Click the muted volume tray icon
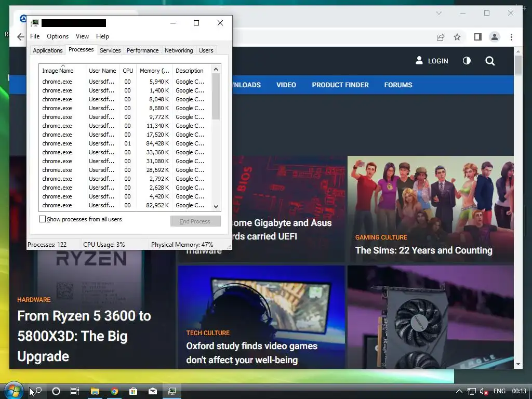This screenshot has height=399, width=532. (x=484, y=391)
